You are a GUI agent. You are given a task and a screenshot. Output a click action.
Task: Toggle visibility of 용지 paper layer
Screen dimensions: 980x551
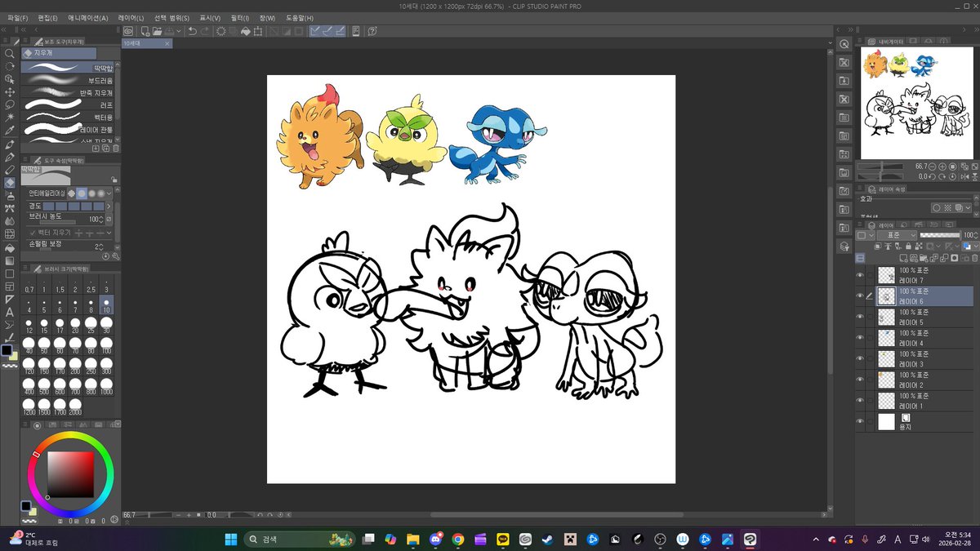pos(860,421)
